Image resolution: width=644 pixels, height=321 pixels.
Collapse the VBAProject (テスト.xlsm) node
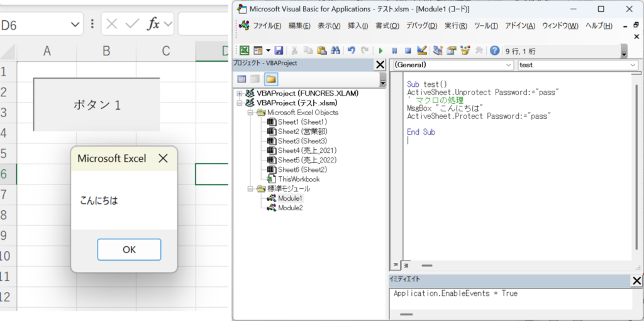(x=240, y=103)
